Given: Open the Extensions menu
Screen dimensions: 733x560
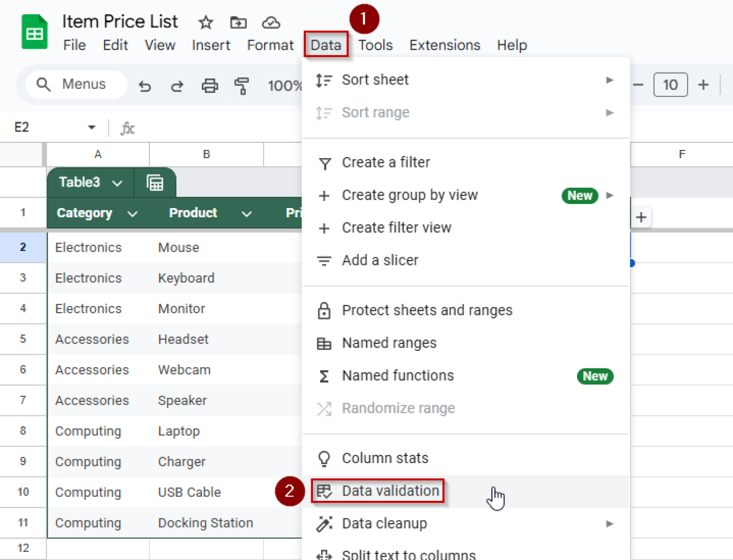Looking at the screenshot, I should tap(444, 45).
